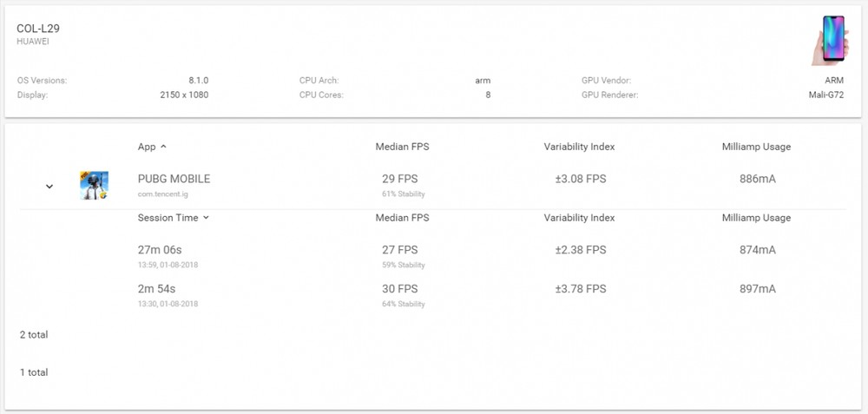Click the PUBG MOBILE app icon
The image size is (868, 414).
pyautogui.click(x=94, y=186)
